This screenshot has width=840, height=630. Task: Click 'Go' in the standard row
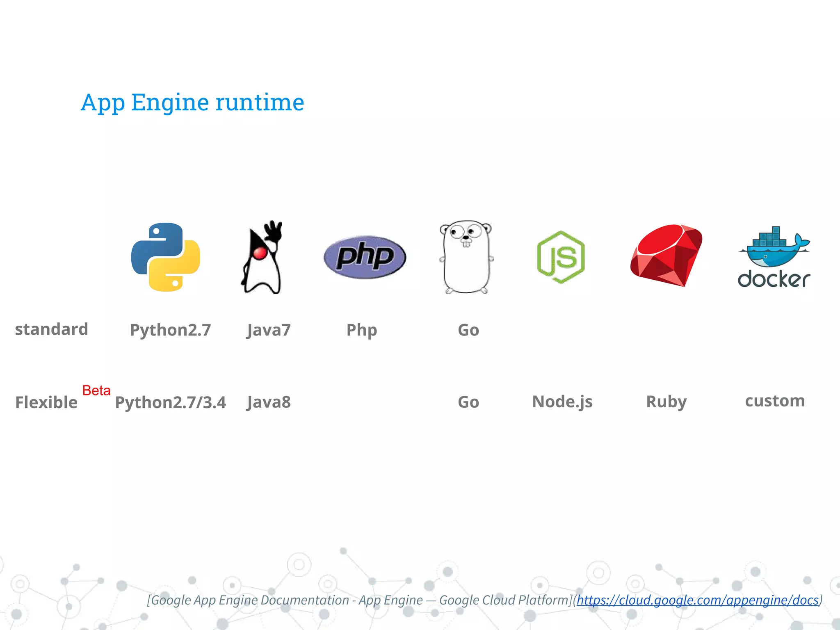coord(468,330)
